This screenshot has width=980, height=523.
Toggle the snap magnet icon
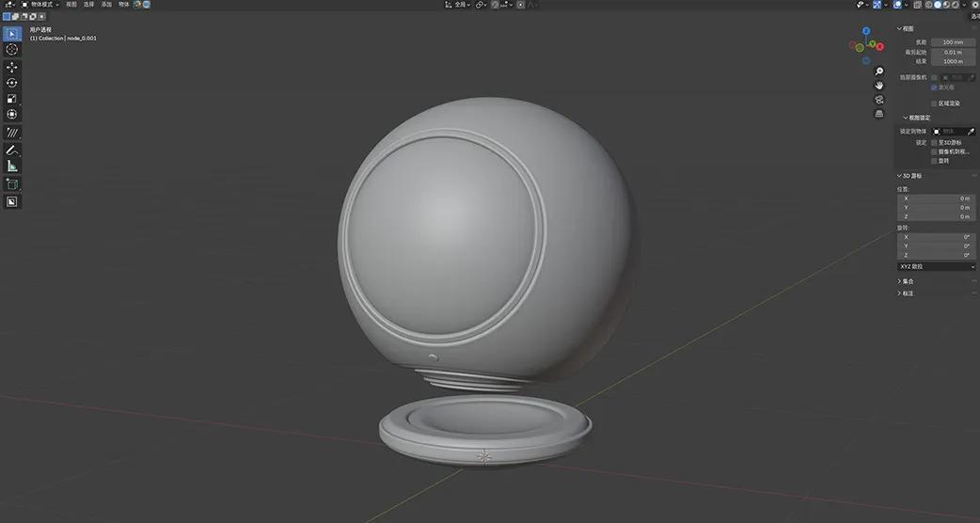(x=495, y=5)
